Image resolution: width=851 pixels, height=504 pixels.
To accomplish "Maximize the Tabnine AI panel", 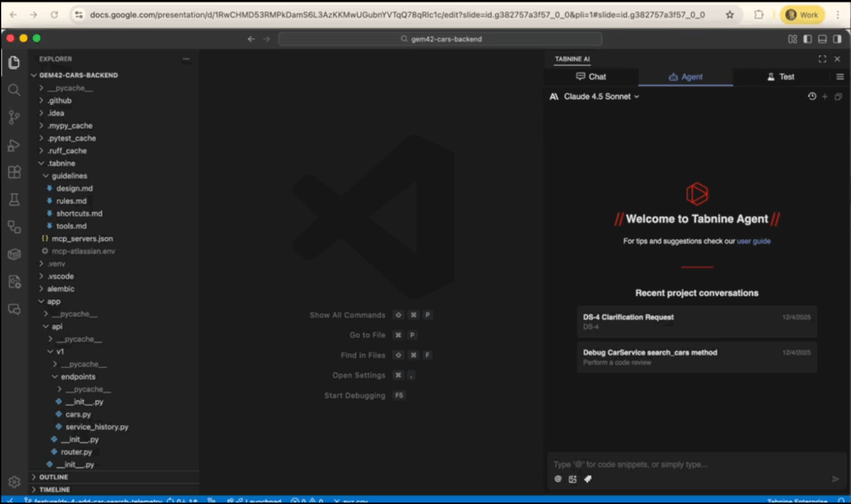I will coord(822,59).
